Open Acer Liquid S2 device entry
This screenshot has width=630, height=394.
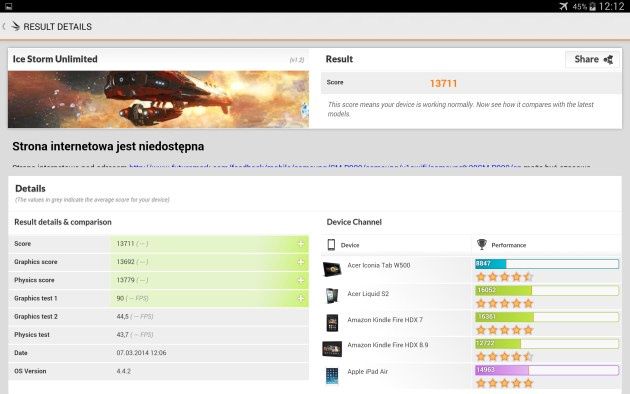point(368,294)
